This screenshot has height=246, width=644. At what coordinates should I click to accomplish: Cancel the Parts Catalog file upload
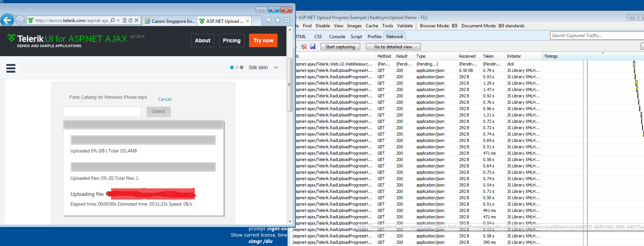(x=165, y=99)
